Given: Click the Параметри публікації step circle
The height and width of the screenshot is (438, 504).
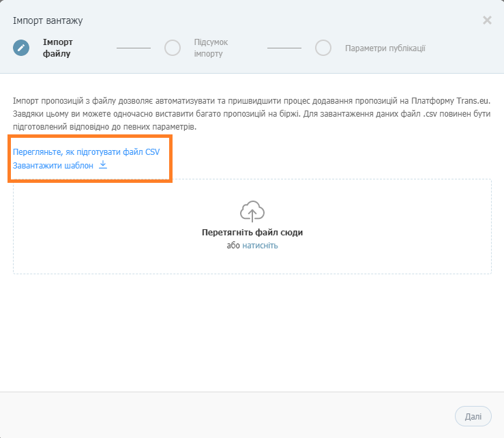Looking at the screenshot, I should (x=323, y=48).
